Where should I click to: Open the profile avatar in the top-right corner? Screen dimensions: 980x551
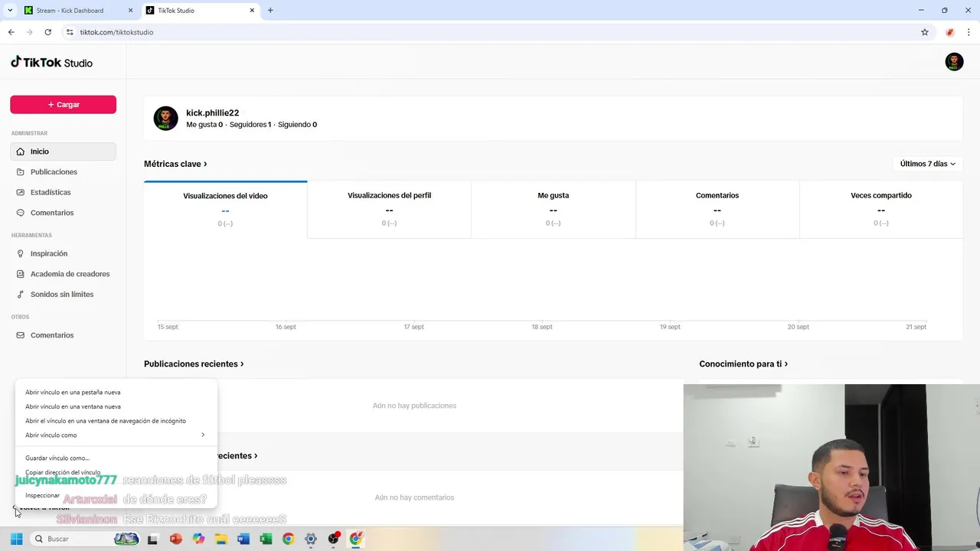click(x=954, y=62)
